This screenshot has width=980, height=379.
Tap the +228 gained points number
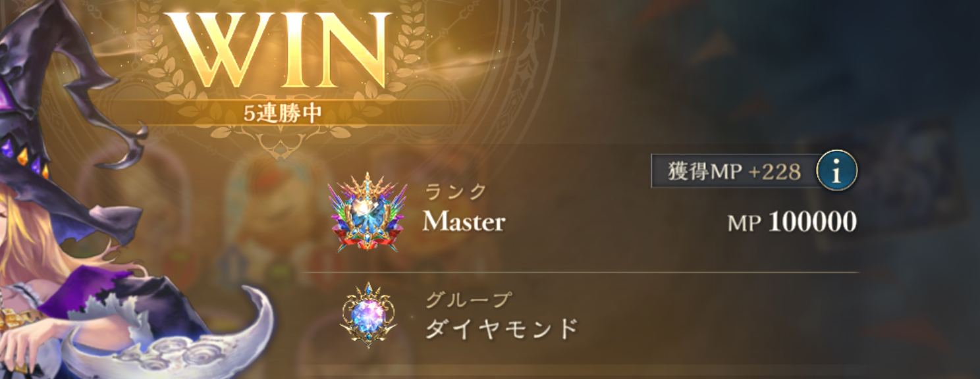click(x=775, y=172)
